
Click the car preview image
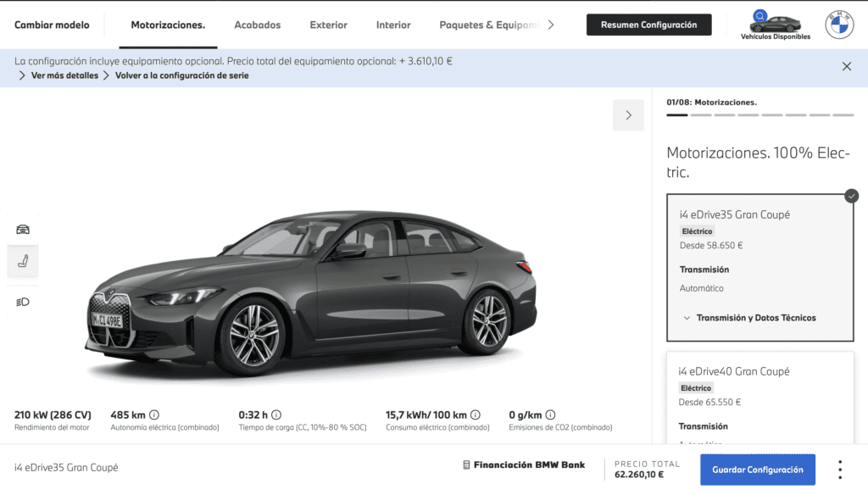click(x=310, y=292)
